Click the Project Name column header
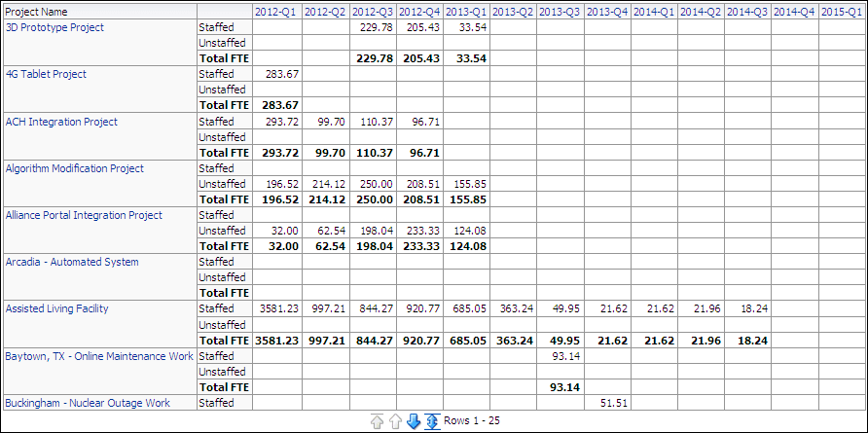 point(36,11)
